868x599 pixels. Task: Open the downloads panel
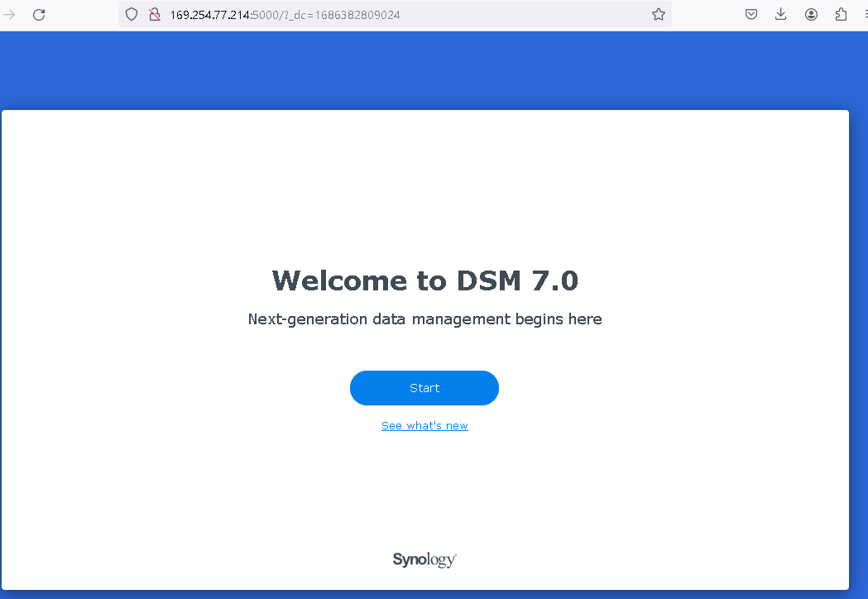780,14
